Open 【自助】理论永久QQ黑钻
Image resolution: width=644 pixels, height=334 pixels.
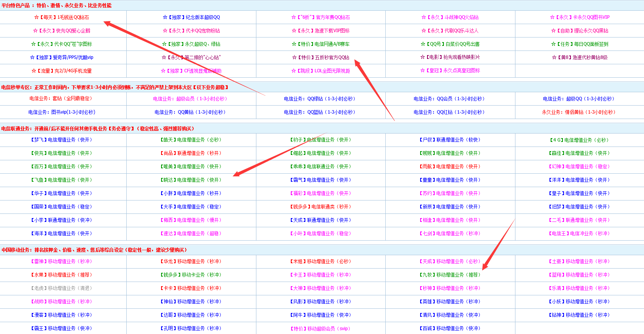coord(580,31)
